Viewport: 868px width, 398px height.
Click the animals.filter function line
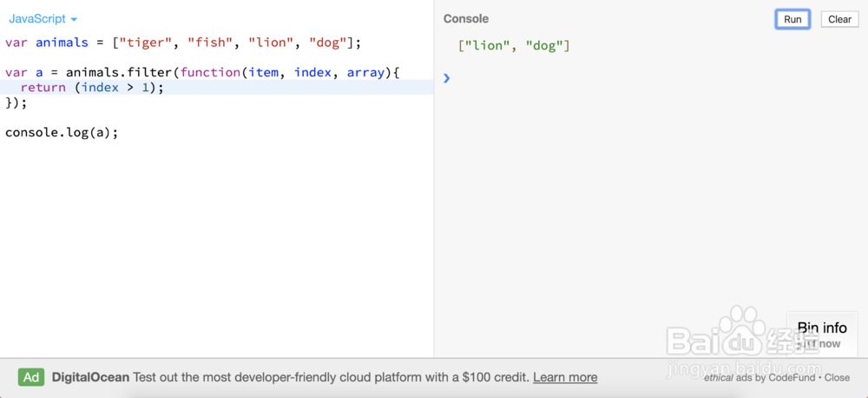click(x=201, y=73)
